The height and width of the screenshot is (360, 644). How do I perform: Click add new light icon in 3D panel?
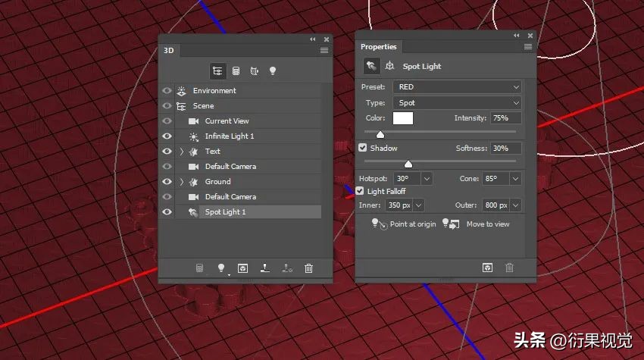point(221,268)
